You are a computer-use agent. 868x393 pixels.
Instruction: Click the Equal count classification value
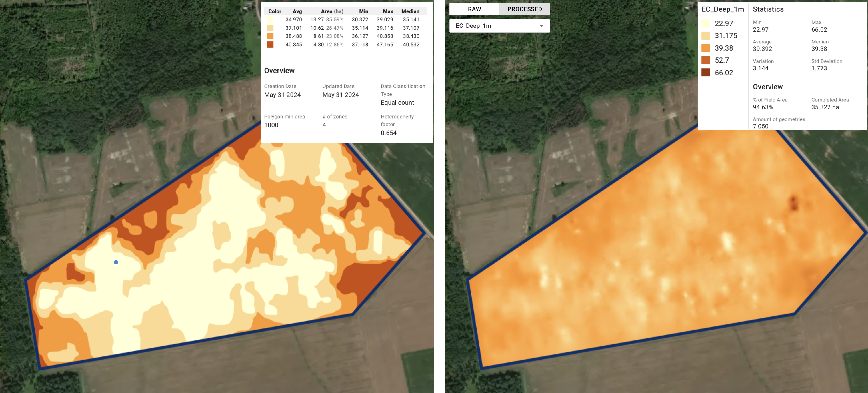tap(397, 102)
